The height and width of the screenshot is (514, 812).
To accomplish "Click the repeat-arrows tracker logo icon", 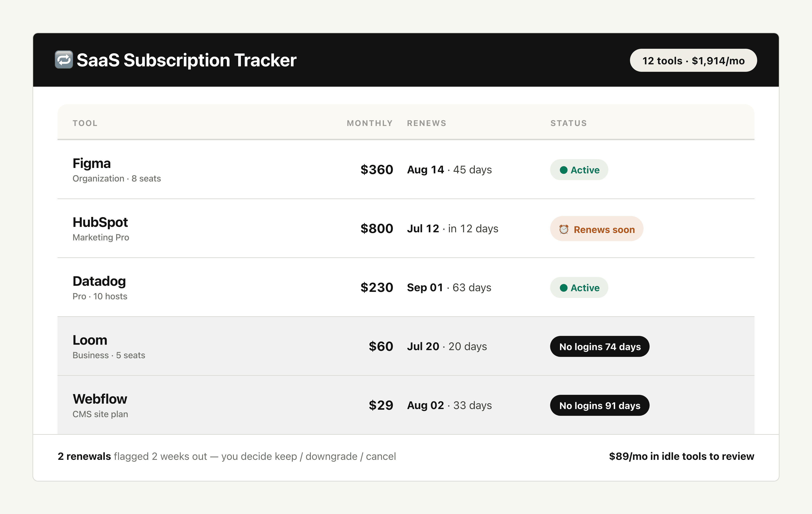I will (64, 60).
